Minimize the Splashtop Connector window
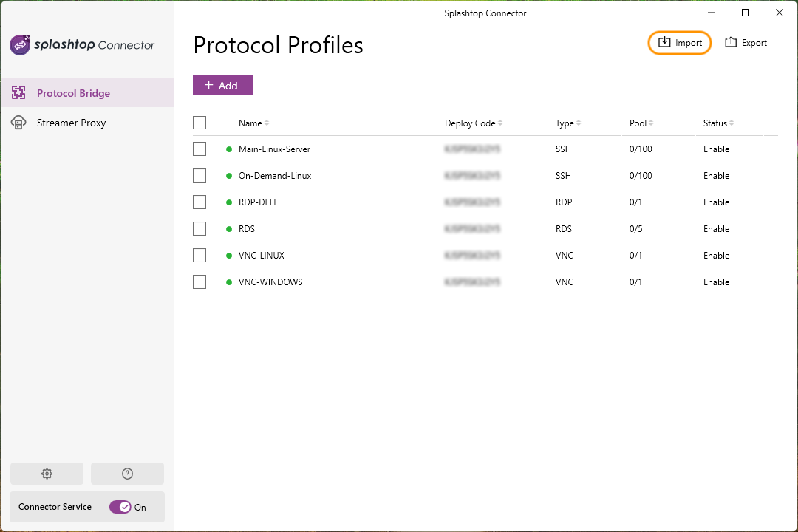Screen dimensions: 798x532 pyautogui.click(x=712, y=13)
